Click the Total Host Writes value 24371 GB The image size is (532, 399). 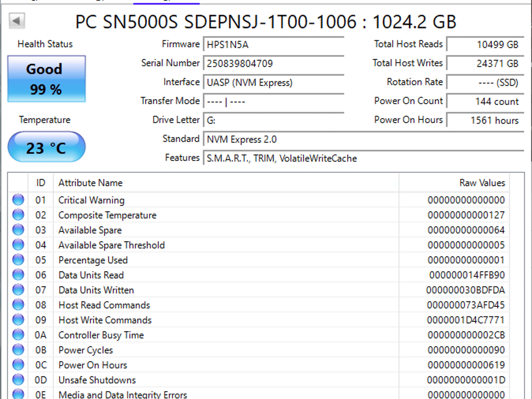(485, 63)
